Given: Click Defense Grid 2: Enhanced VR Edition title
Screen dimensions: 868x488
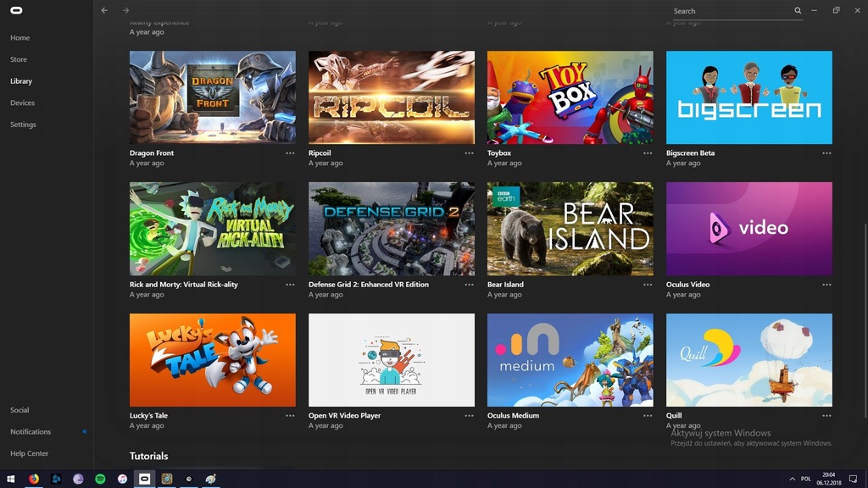Looking at the screenshot, I should (x=369, y=285).
